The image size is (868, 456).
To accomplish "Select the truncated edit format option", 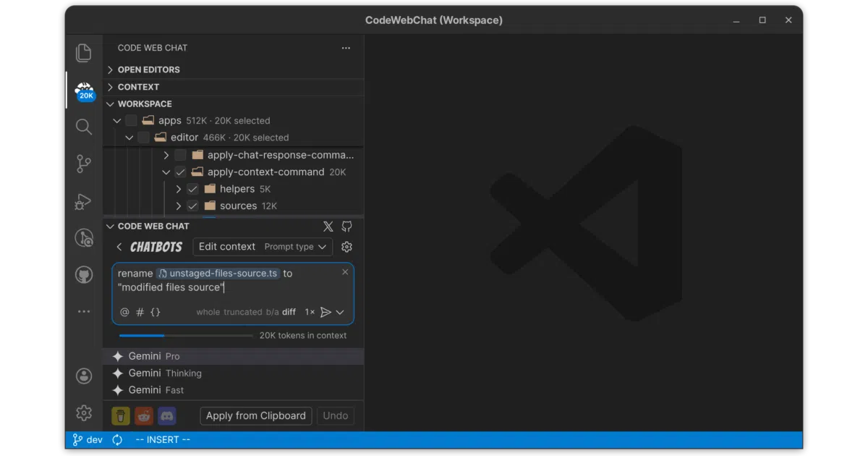I will tap(242, 312).
